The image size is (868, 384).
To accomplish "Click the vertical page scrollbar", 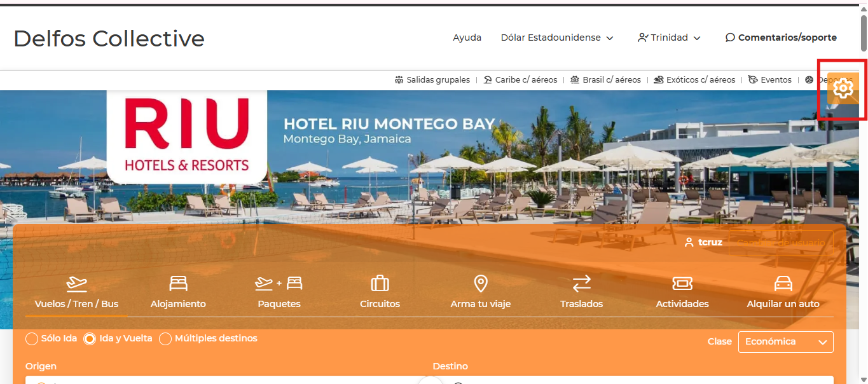I will click(864, 192).
